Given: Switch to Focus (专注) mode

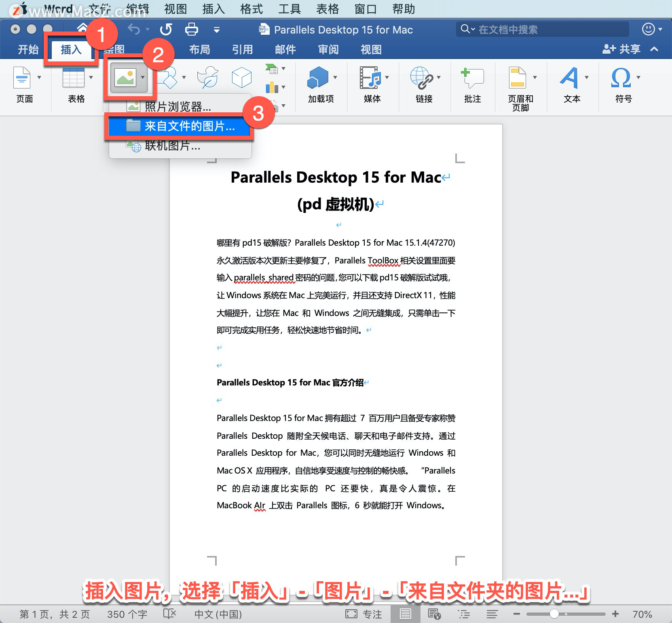Looking at the screenshot, I should pyautogui.click(x=363, y=614).
